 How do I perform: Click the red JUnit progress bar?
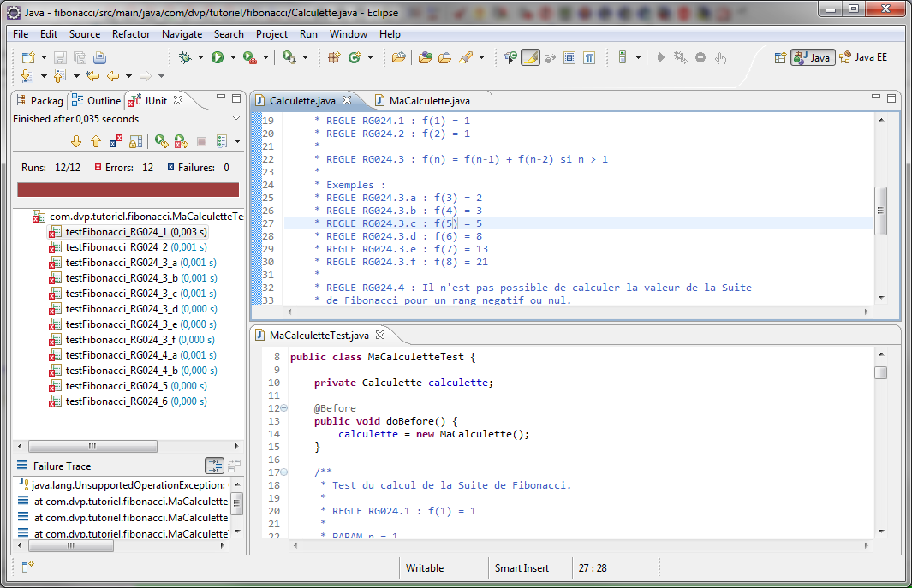point(128,189)
